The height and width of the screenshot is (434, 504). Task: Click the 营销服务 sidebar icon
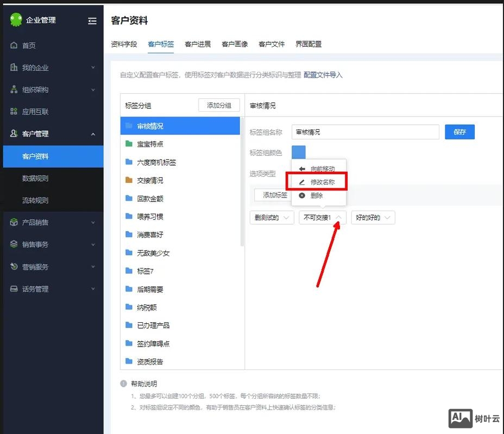(14, 266)
